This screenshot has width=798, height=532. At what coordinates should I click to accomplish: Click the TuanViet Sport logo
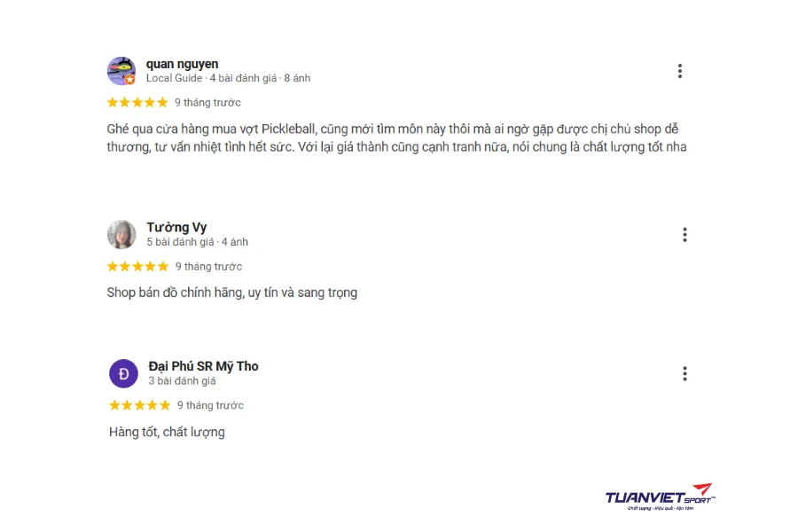659,497
